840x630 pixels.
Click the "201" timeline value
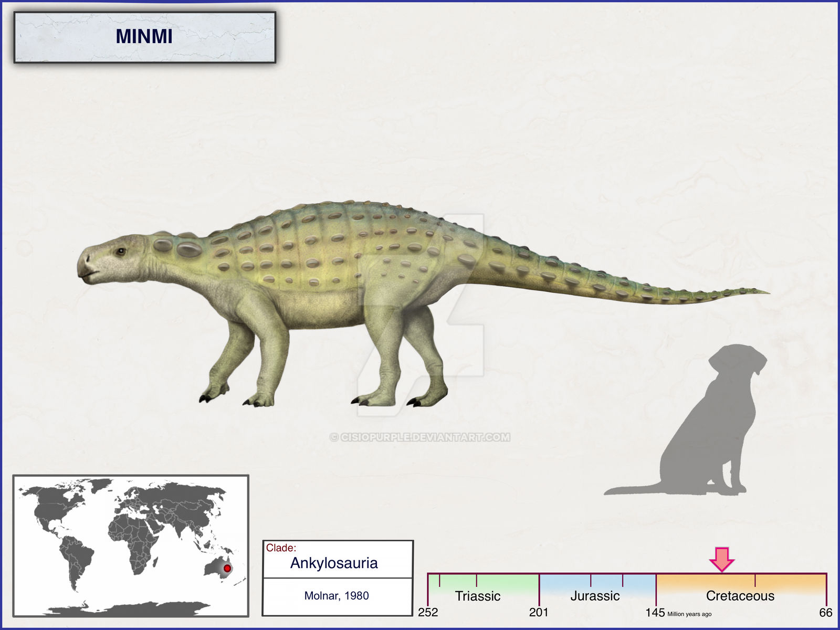pos(539,612)
